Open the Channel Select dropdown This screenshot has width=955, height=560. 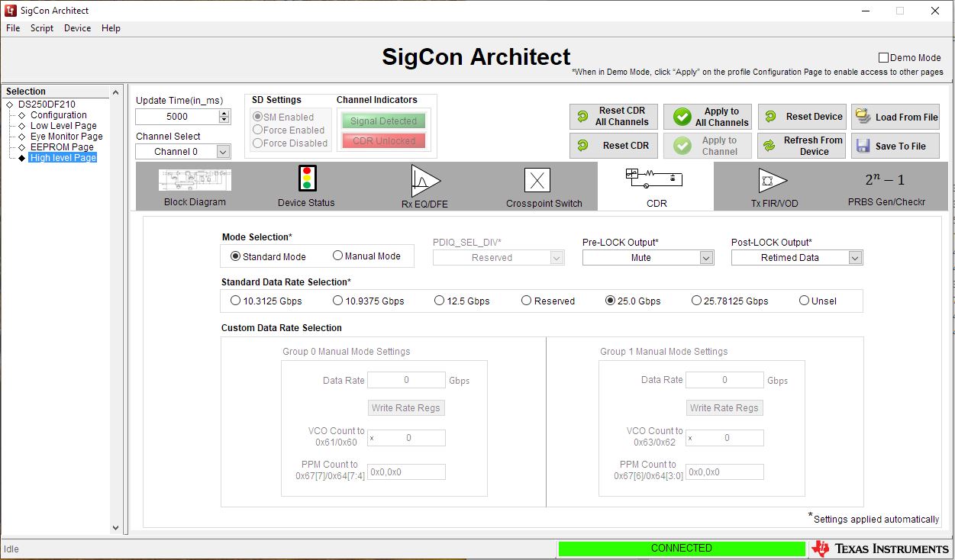coord(182,152)
